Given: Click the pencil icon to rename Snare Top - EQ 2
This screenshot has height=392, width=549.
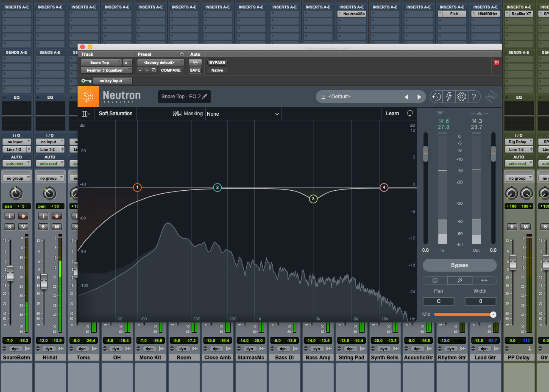Looking at the screenshot, I should [205, 97].
